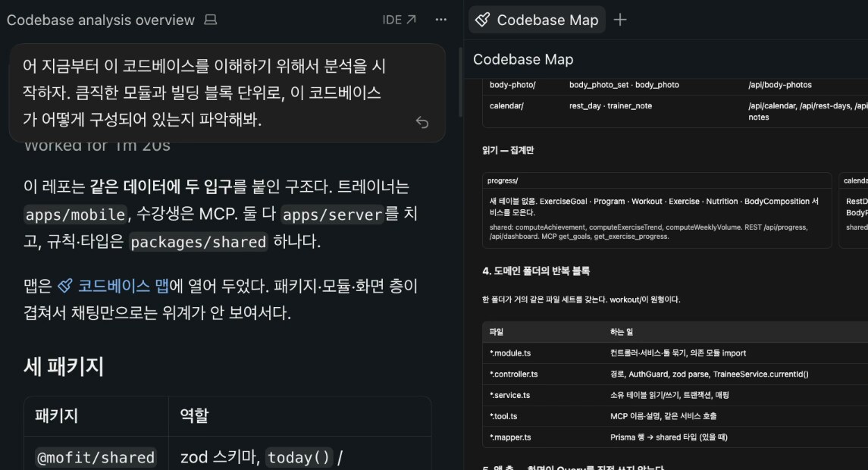868x470 pixels.
Task: Click the body-photo/ table cell
Action: click(512, 85)
